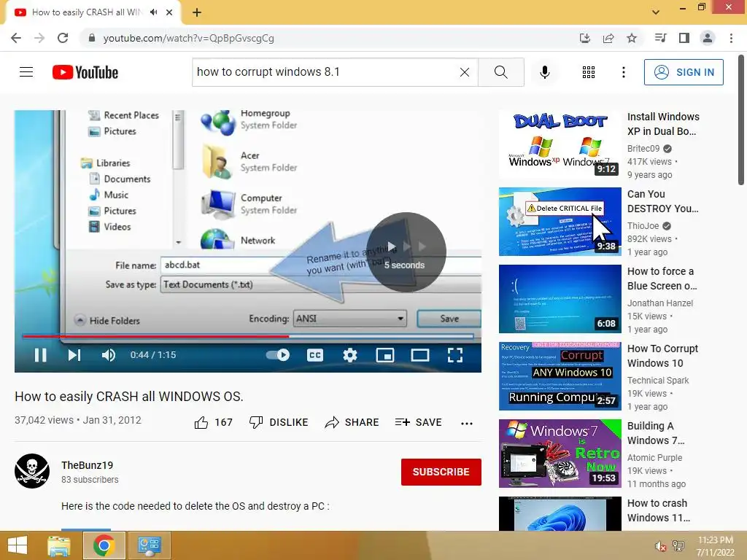Reload the current page
This screenshot has width=747, height=560.
coord(63,38)
